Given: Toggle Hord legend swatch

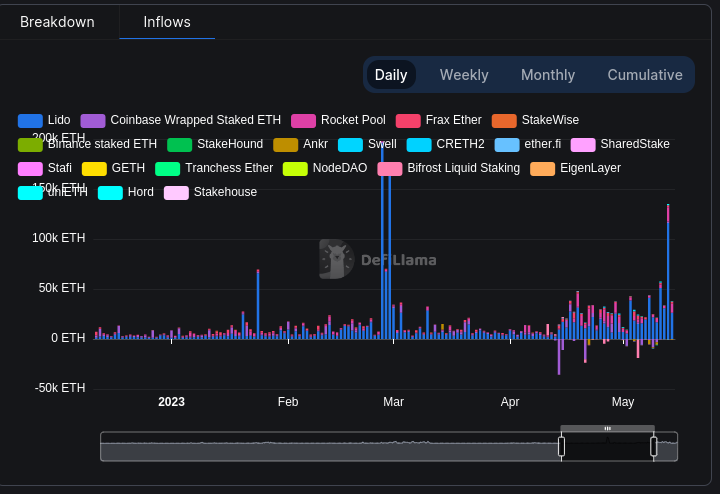Looking at the screenshot, I should click(x=110, y=193).
